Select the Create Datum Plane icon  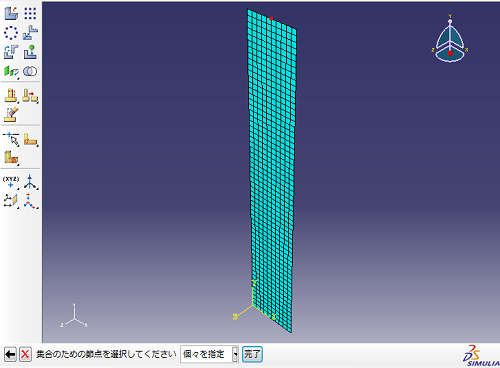(x=11, y=201)
